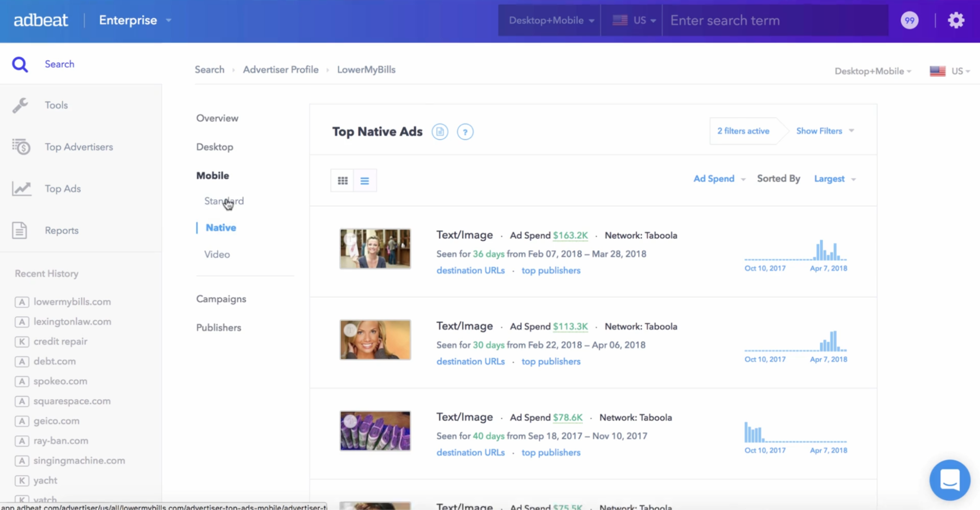Open singingmachine.com from recent history
The height and width of the screenshot is (510, 980).
[x=79, y=461]
